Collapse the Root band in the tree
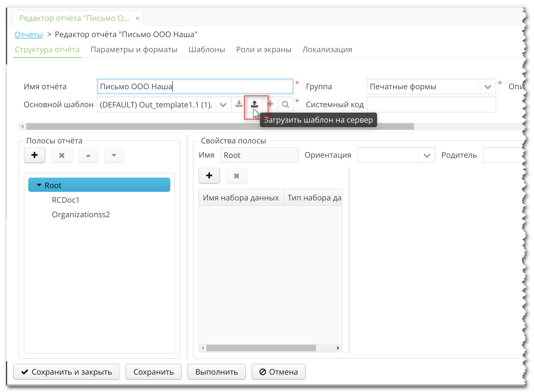534x392 pixels. tap(39, 185)
